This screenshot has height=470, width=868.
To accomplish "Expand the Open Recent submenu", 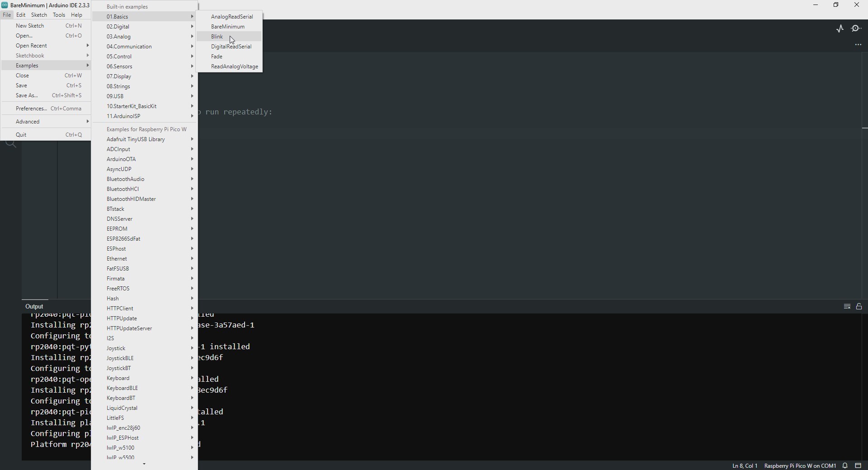I will tap(46, 46).
